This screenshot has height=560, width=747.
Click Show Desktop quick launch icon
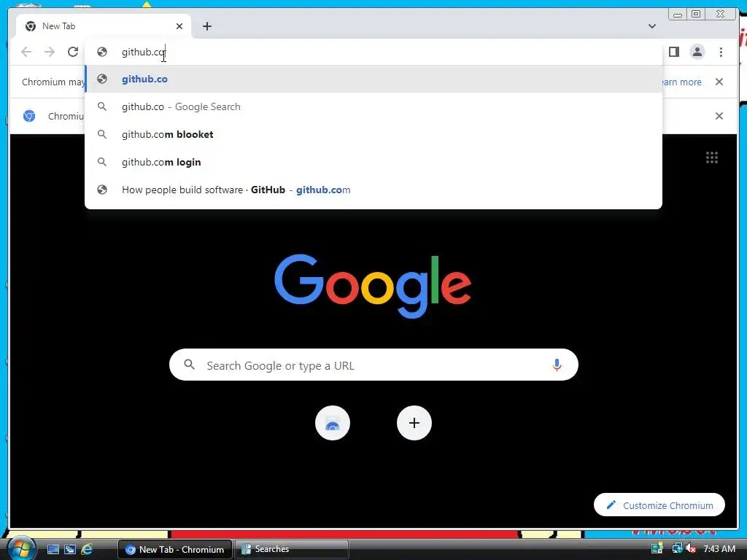click(x=53, y=550)
